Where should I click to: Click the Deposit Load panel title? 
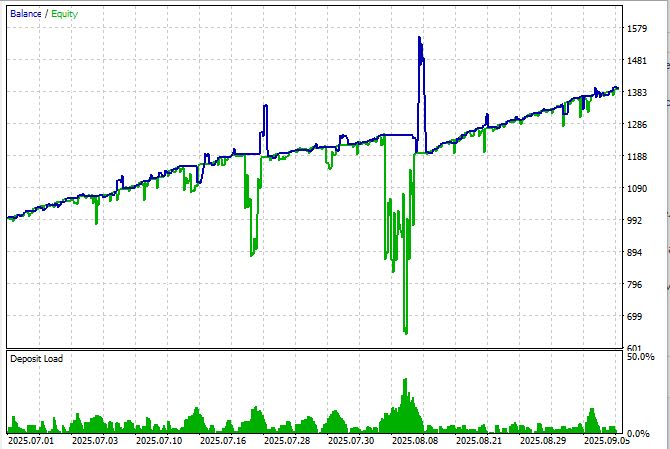coord(36,359)
